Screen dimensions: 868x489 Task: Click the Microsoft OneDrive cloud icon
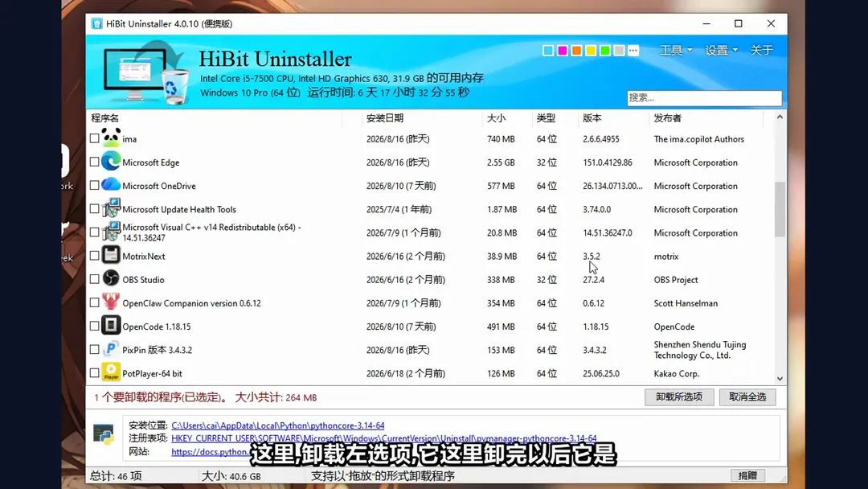tap(111, 185)
